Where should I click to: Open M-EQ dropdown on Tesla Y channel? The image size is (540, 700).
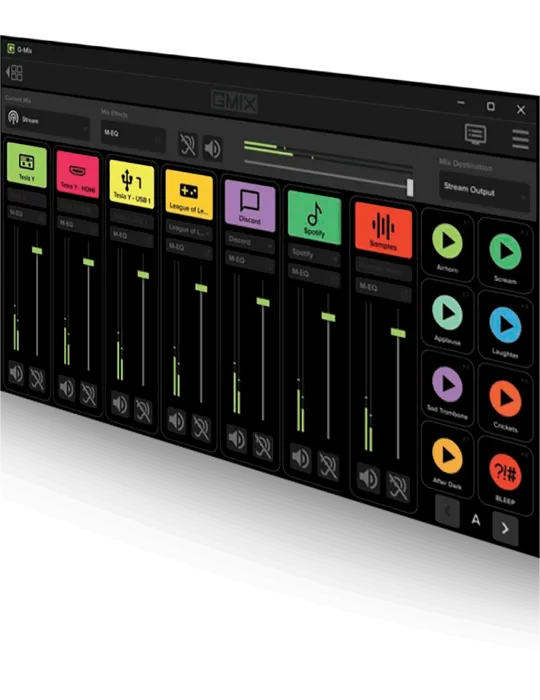(x=27, y=215)
